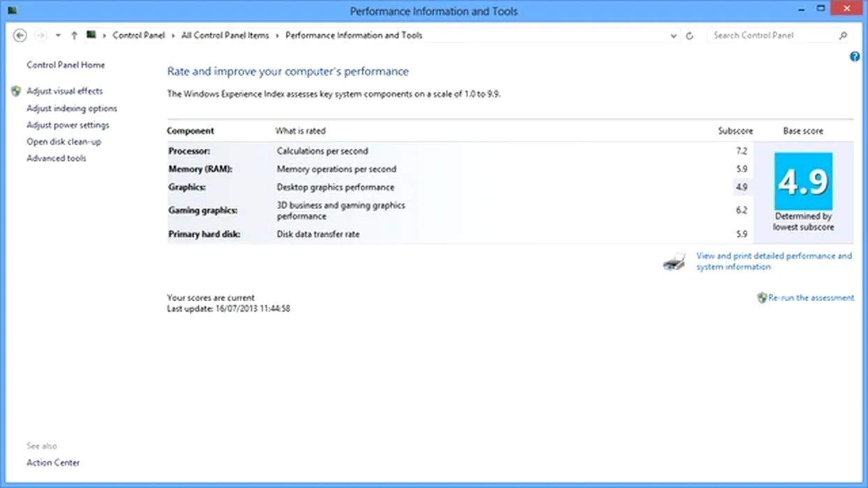Open the recent locations dropdown arrow
868x488 pixels.
tap(58, 36)
